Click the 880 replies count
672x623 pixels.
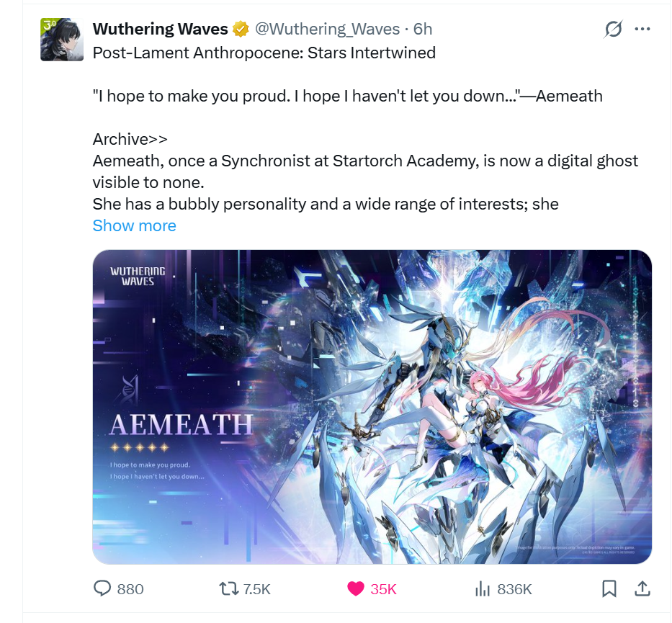pyautogui.click(x=130, y=589)
